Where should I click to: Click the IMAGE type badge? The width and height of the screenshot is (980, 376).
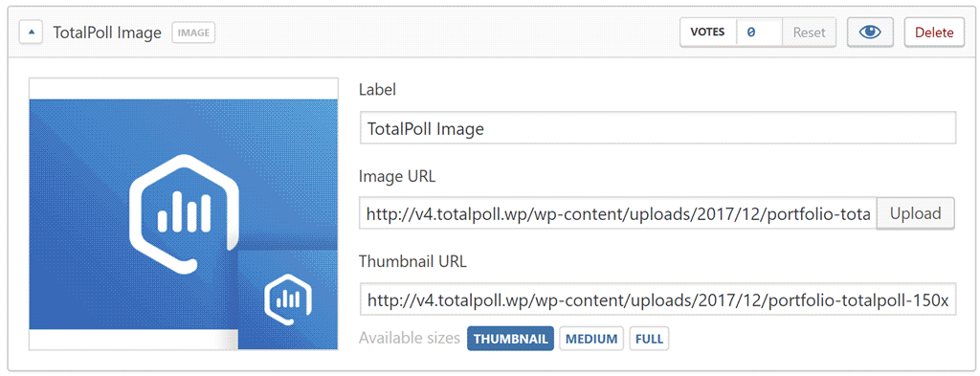pos(193,33)
